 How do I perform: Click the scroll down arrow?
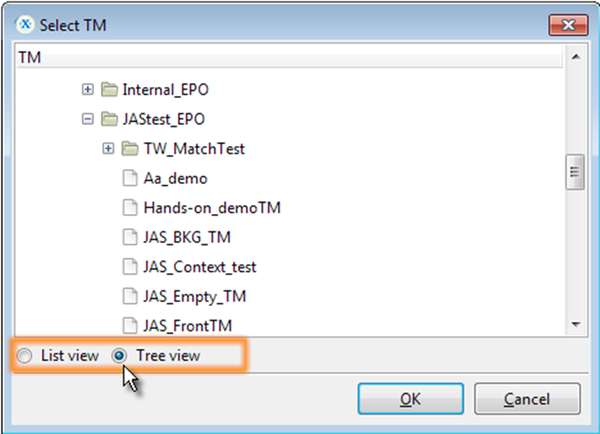click(575, 324)
